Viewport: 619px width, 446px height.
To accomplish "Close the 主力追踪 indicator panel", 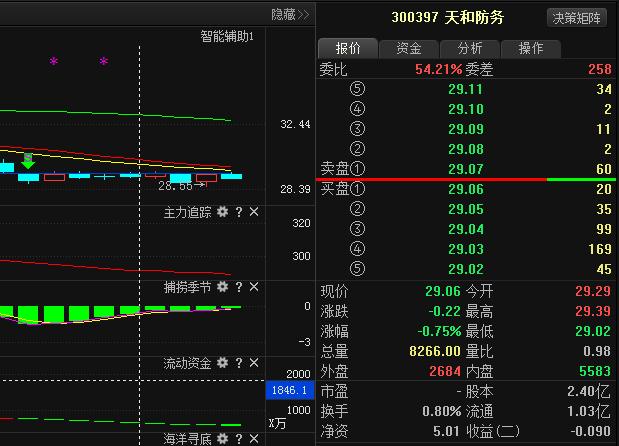I will click(254, 212).
